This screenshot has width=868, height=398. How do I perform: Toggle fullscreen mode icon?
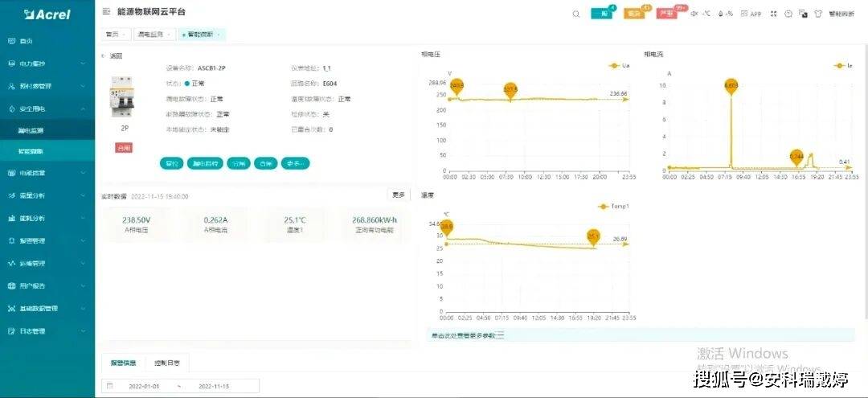[774, 14]
